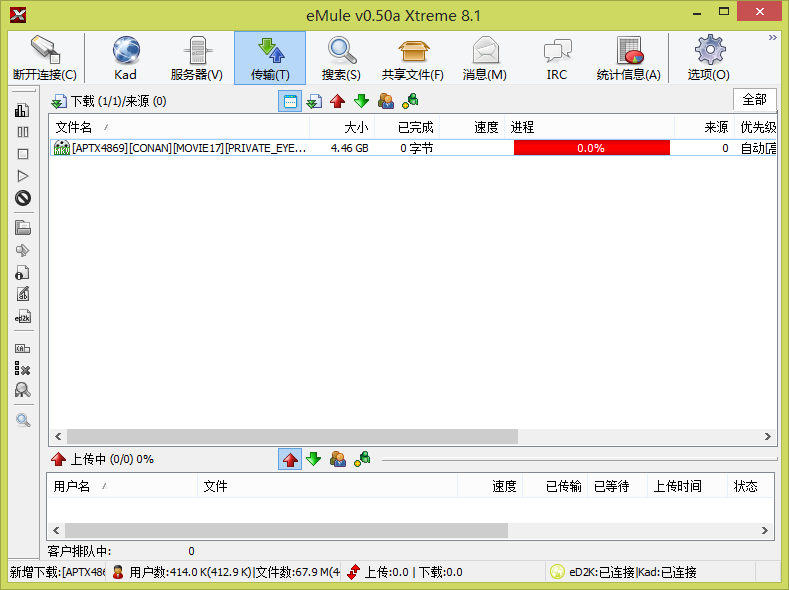Open the 消息(M) messages page
The width and height of the screenshot is (789, 590).
[485, 58]
